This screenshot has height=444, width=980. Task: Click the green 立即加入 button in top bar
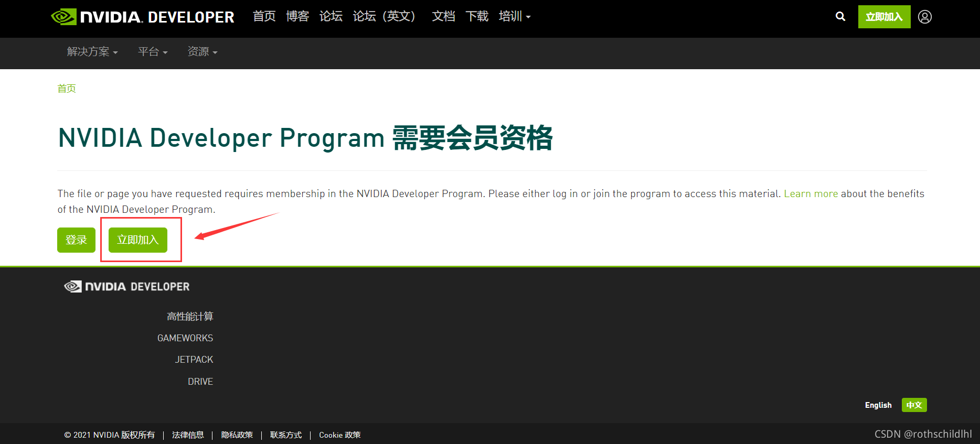coord(884,17)
